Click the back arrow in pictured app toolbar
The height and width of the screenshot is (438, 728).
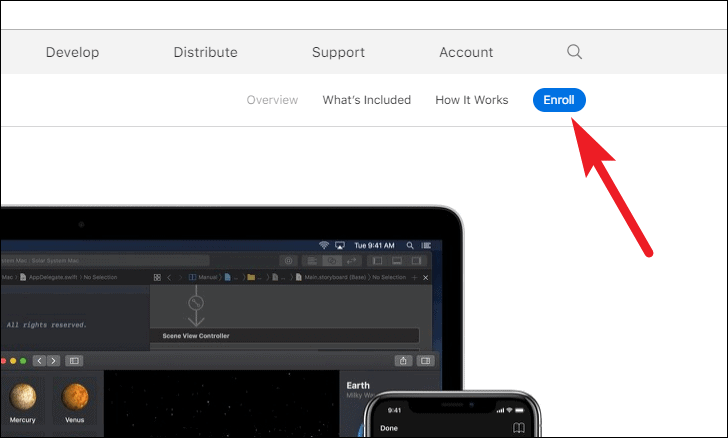pyautogui.click(x=39, y=361)
